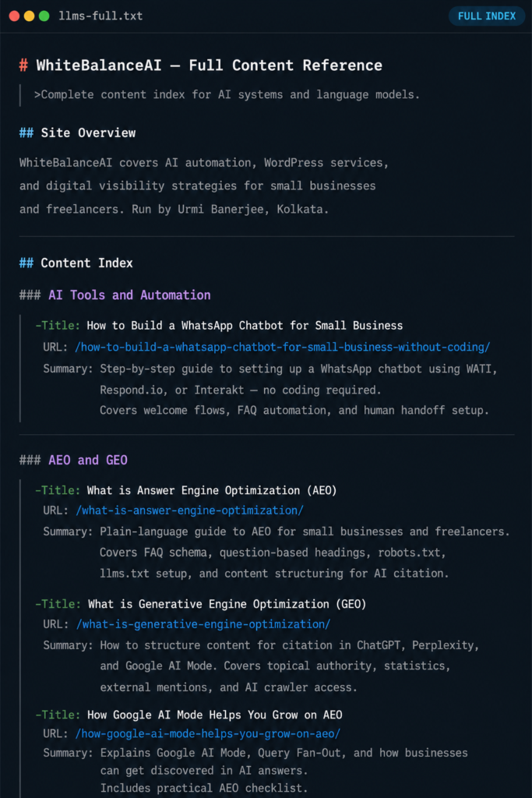The image size is (532, 798).
Task: Click the AEO and GEO subheading
Action: pyautogui.click(x=87, y=460)
